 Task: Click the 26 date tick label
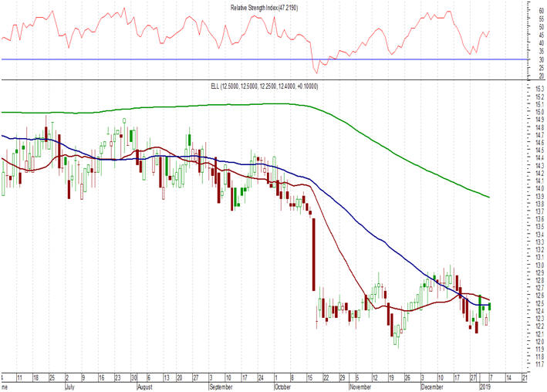[407, 378]
